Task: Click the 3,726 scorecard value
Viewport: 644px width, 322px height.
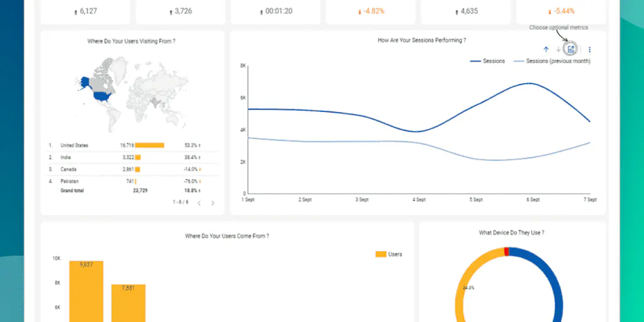Action: tap(183, 11)
